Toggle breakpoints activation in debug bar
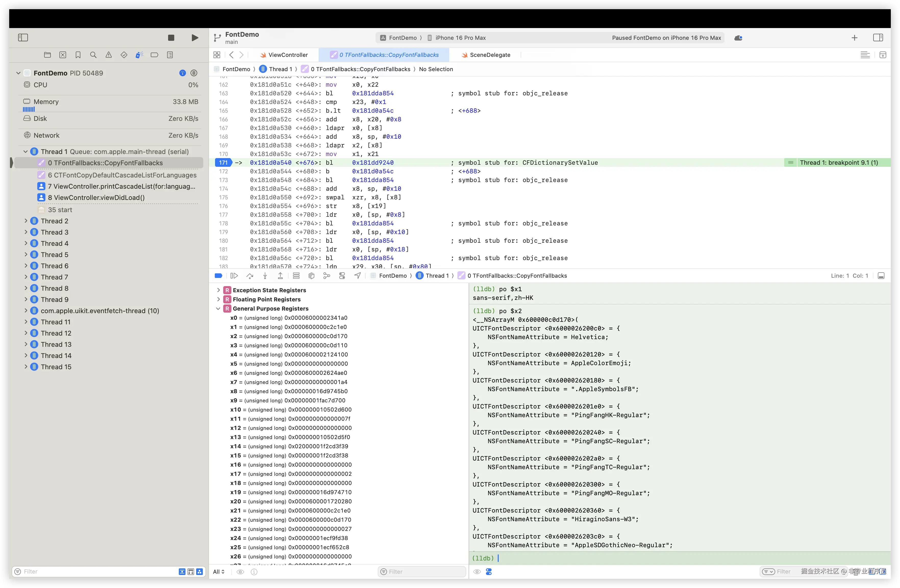Image resolution: width=900 pixels, height=588 pixels. (218, 276)
